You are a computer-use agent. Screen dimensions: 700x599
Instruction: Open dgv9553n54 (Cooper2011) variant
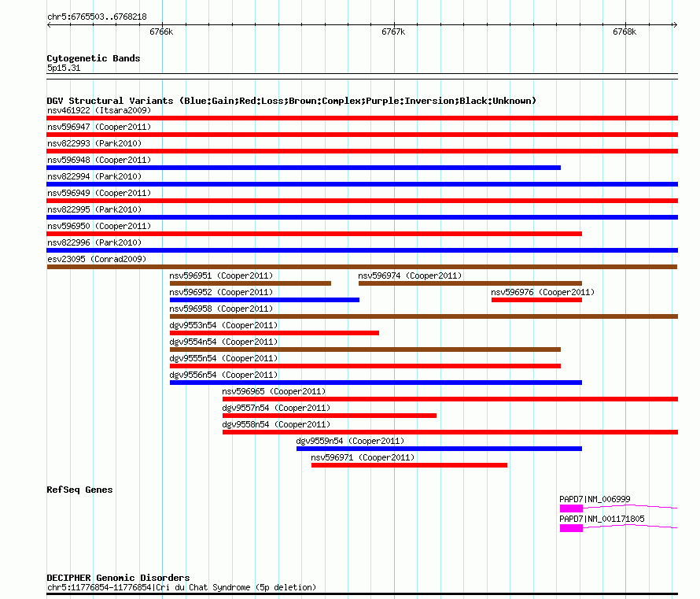click(x=223, y=325)
